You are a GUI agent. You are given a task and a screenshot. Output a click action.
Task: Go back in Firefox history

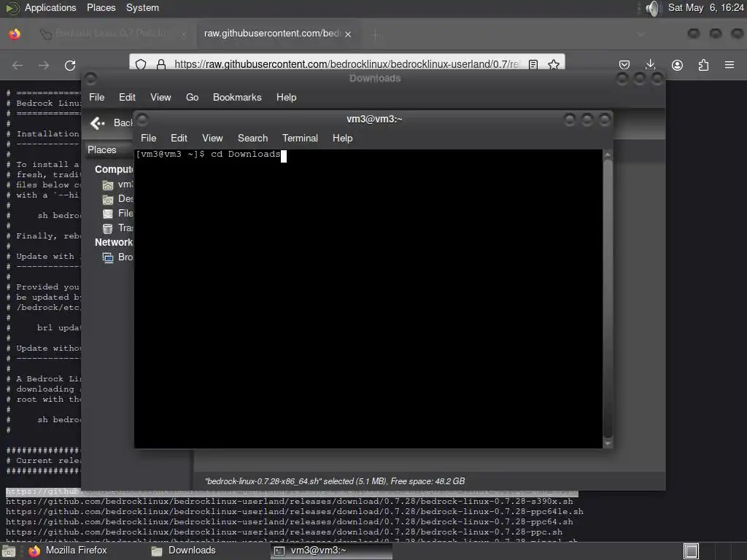pyautogui.click(x=18, y=65)
